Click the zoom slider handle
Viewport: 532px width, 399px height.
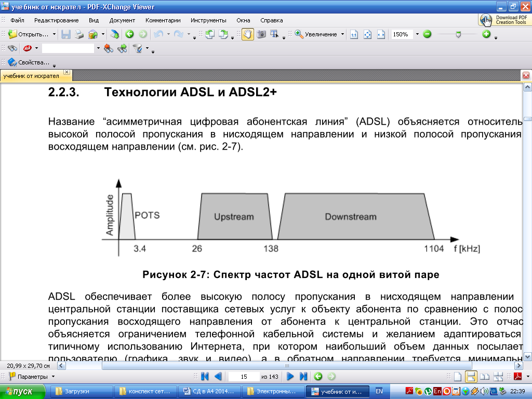[x=458, y=34]
